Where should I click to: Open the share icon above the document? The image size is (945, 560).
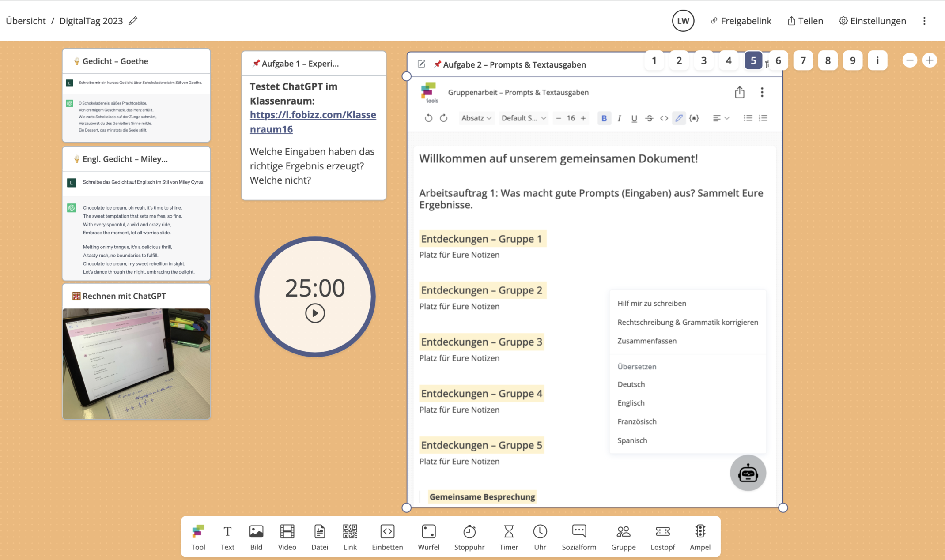point(740,92)
